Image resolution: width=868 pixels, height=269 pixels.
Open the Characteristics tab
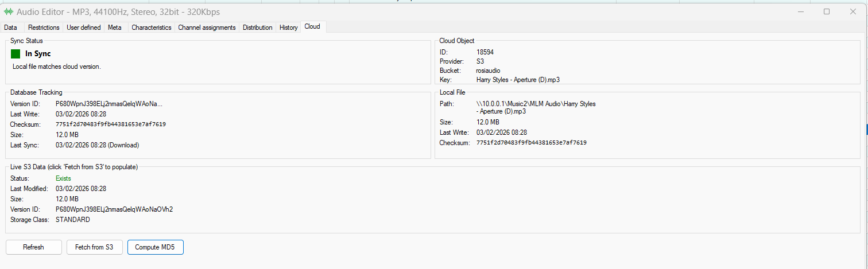tap(152, 28)
